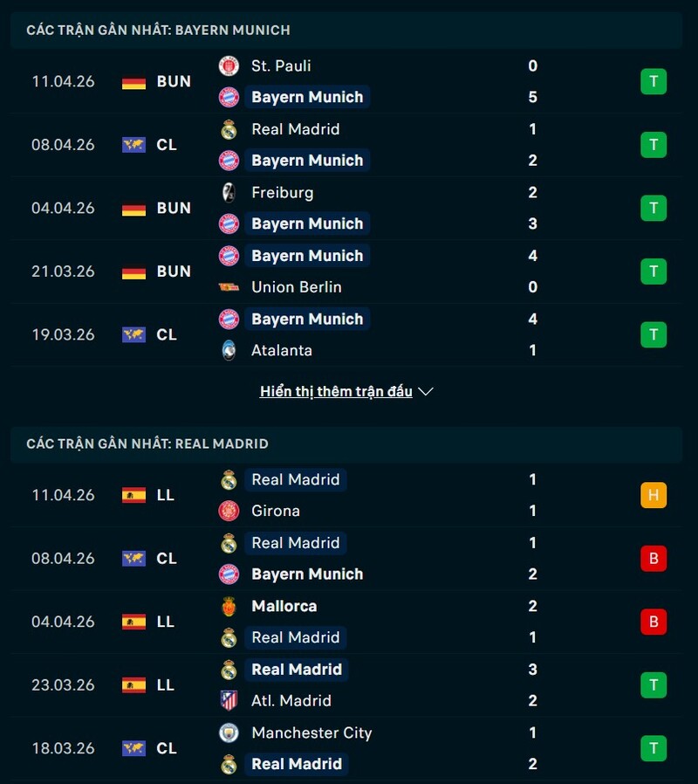Open the 'Hiển thị thêm trận đấu' link

(x=336, y=392)
